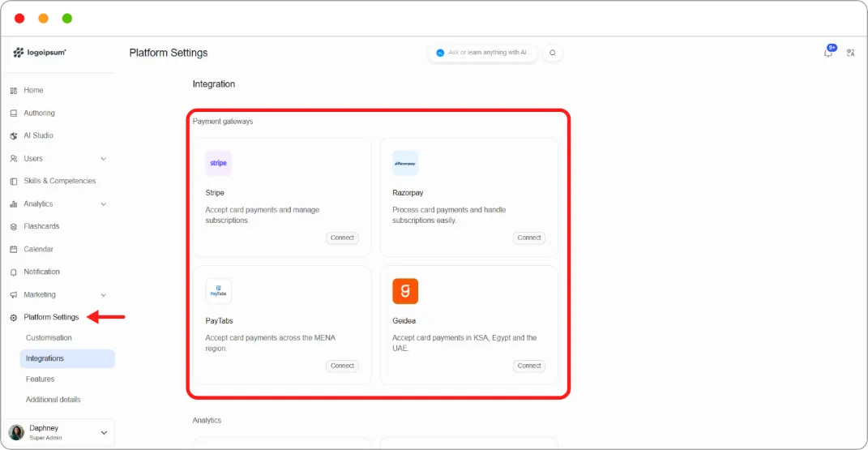Viewport: 868px width, 450px height.
Task: Click the Razorpay logo tile
Action: (405, 163)
